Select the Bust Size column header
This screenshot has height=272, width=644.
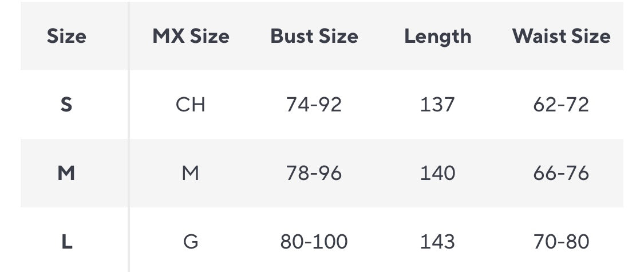[314, 37]
